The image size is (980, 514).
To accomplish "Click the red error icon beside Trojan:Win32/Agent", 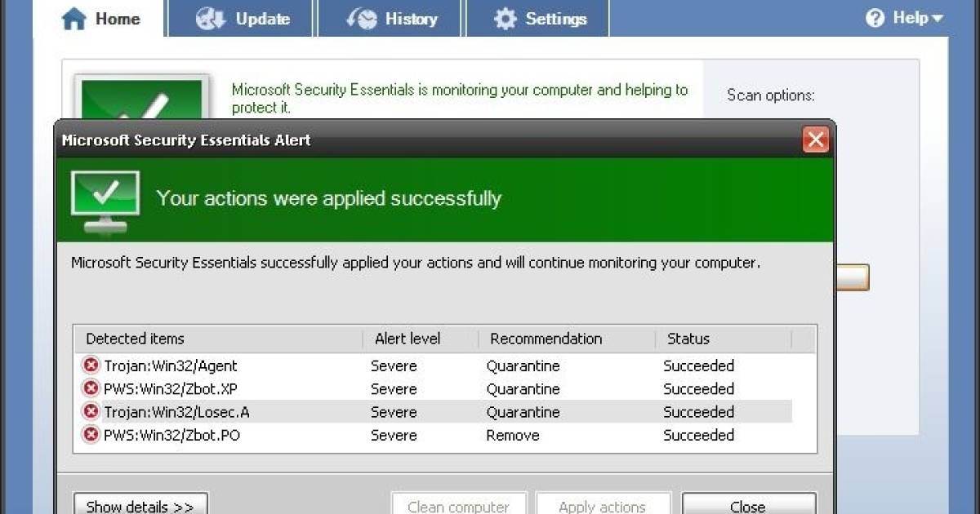I will [90, 366].
